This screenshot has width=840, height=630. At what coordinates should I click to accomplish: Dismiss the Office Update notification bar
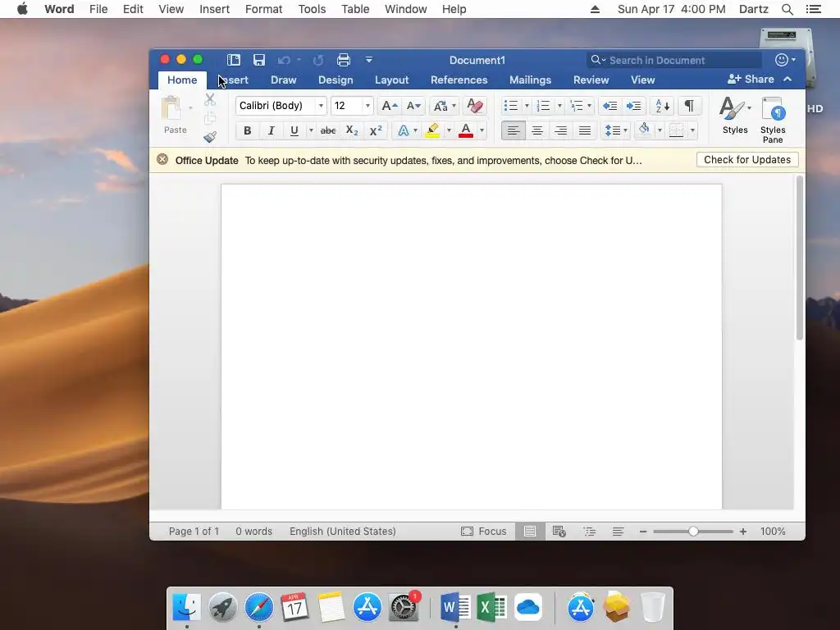pyautogui.click(x=162, y=160)
